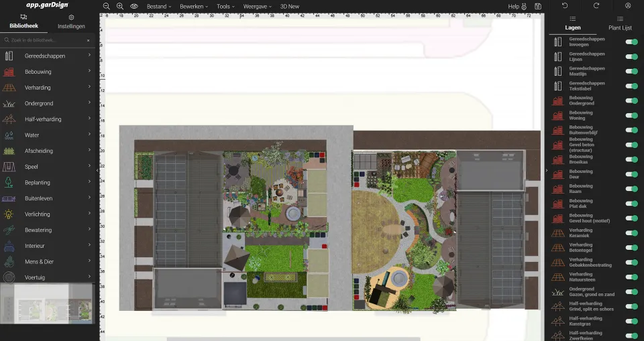Click the app.garDsign logo
The width and height of the screenshot is (644, 341).
tap(47, 5)
